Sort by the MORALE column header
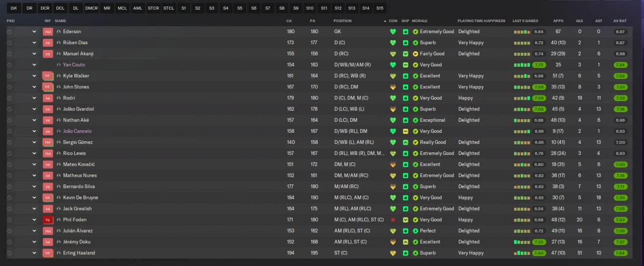Viewport: 644px width, 266px height. click(x=420, y=21)
